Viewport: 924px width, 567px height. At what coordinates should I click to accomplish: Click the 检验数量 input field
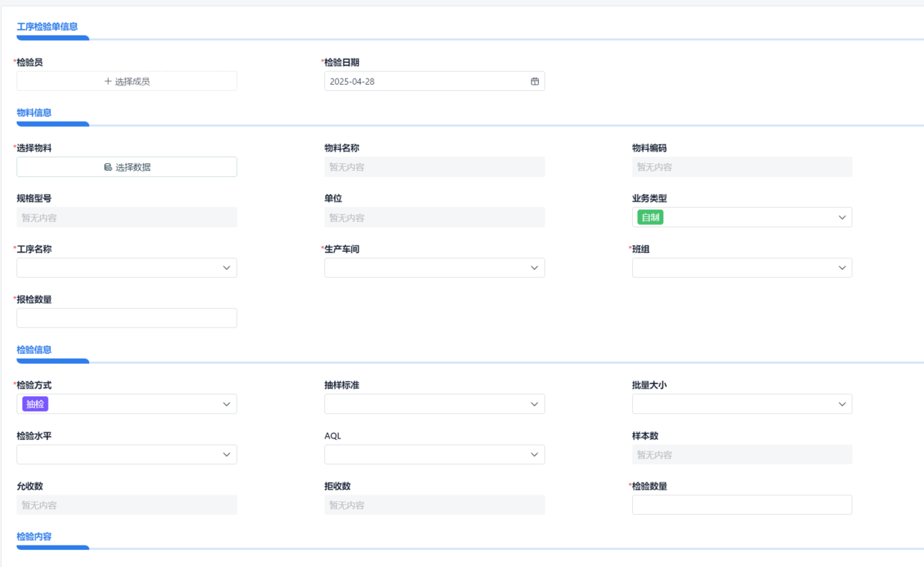[742, 505]
